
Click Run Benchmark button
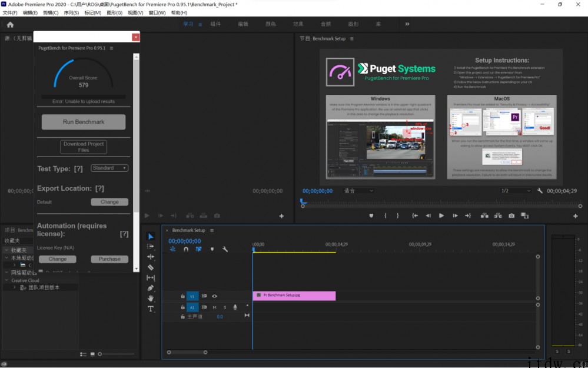[84, 122]
